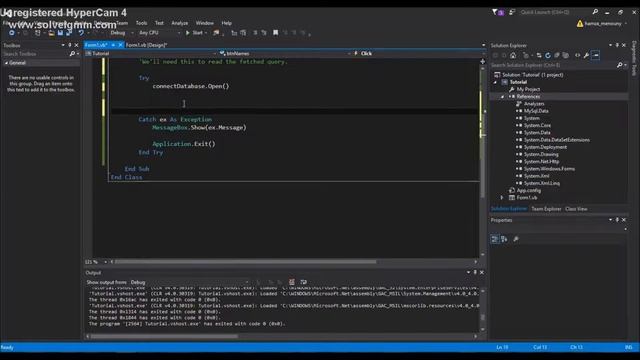This screenshot has width=640, height=360.
Task: Open the Help menu
Action: tap(227, 23)
